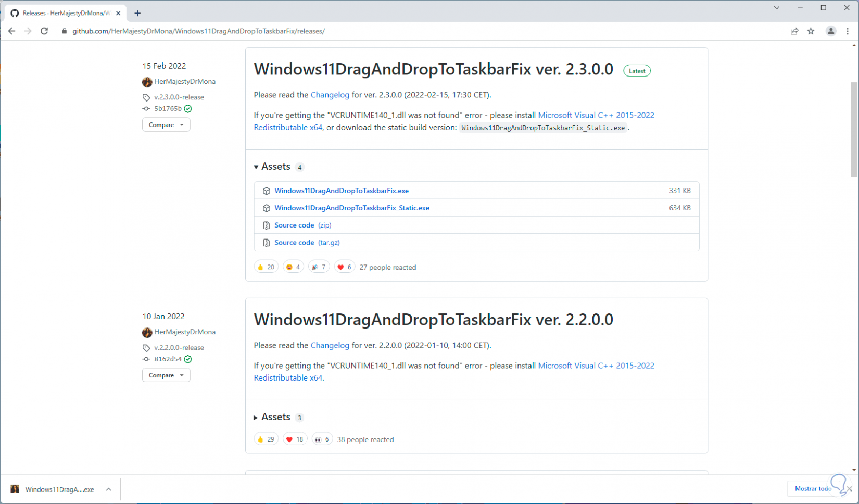
Task: Open HerMajestyDrMona avatar for 10 Jan release
Action: [147, 332]
